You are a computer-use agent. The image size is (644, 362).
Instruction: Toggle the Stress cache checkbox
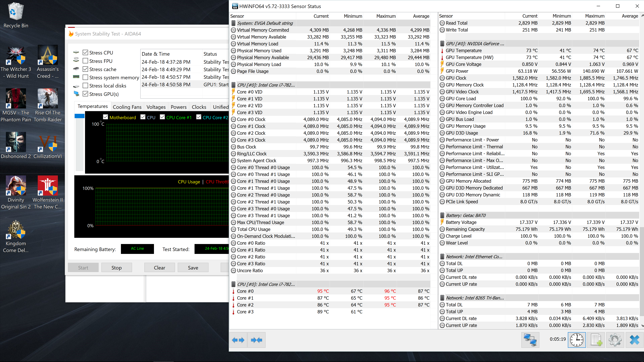coord(85,69)
